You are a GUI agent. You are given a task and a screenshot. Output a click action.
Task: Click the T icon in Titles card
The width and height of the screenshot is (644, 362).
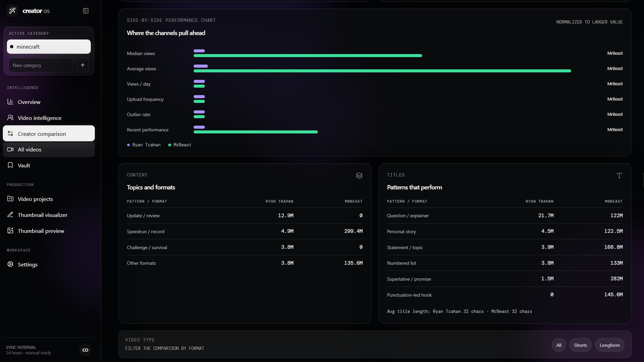619,175
